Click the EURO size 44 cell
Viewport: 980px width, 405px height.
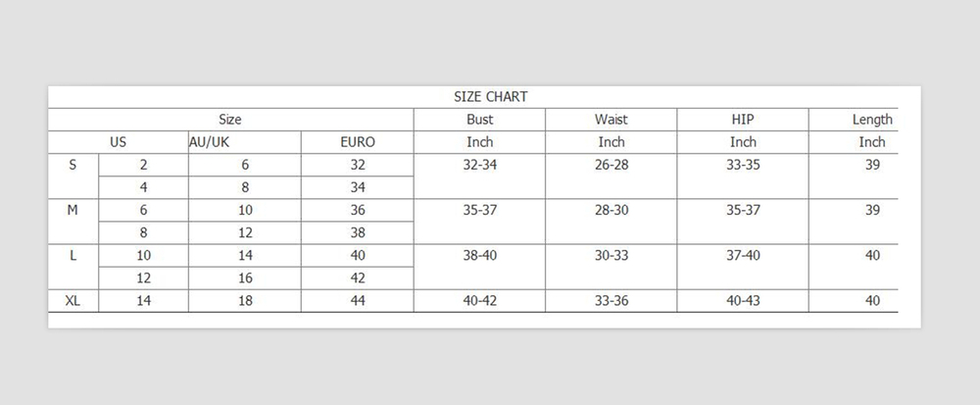click(357, 300)
